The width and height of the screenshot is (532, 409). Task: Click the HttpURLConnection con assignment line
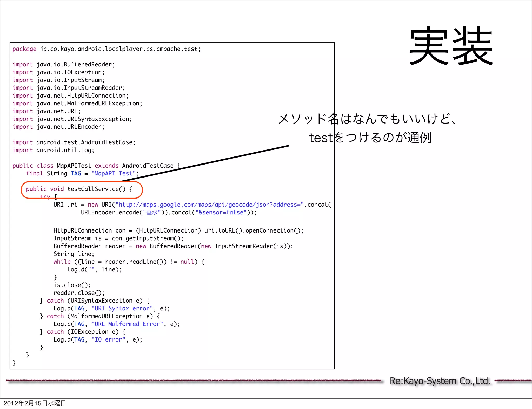(178, 231)
